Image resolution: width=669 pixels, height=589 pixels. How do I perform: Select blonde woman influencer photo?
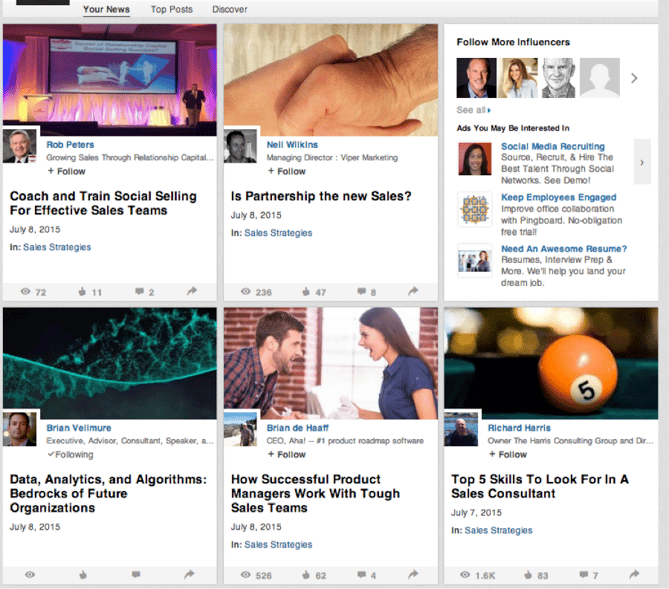coord(518,78)
